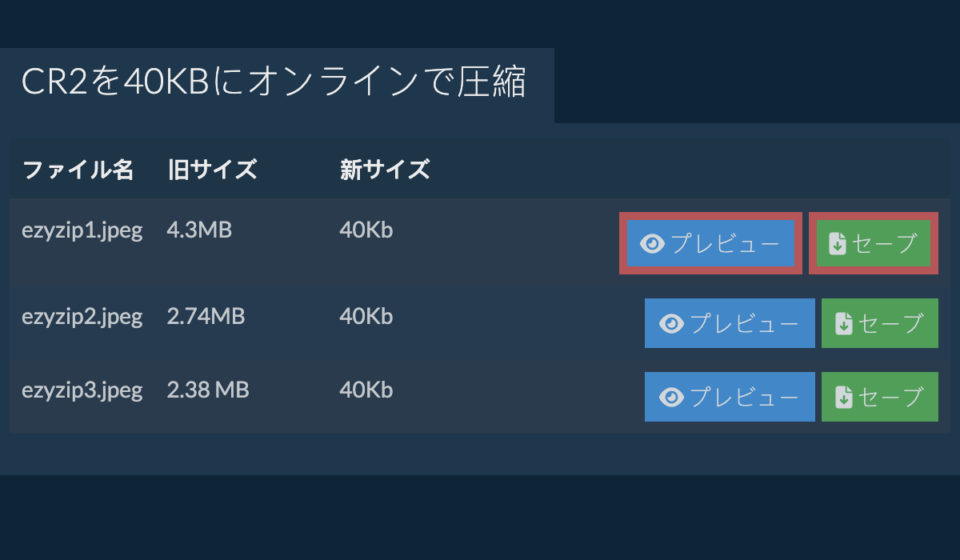Click the 新サイズ column header
The height and width of the screenshot is (560, 960).
pos(385,170)
